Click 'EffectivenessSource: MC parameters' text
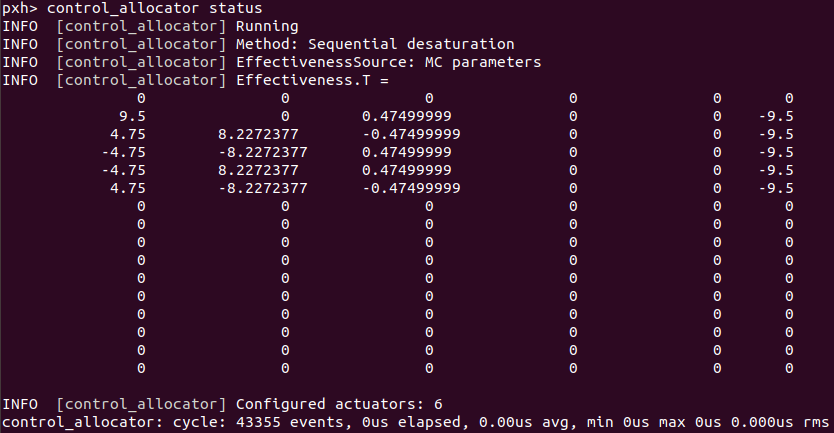Screen dimensions: 834x433 click(x=388, y=62)
